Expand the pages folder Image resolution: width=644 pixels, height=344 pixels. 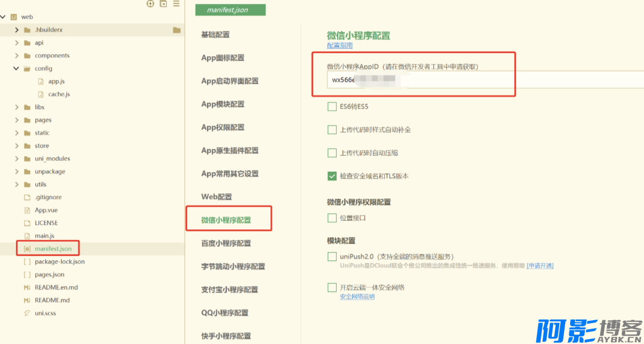17,120
